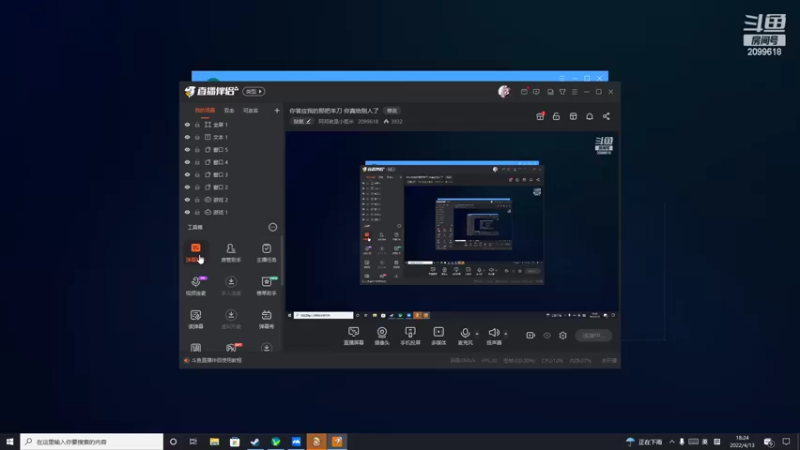Viewport: 800px width, 450px height.
Task: Hide the 全屏 1 source layer
Action: 187,124
